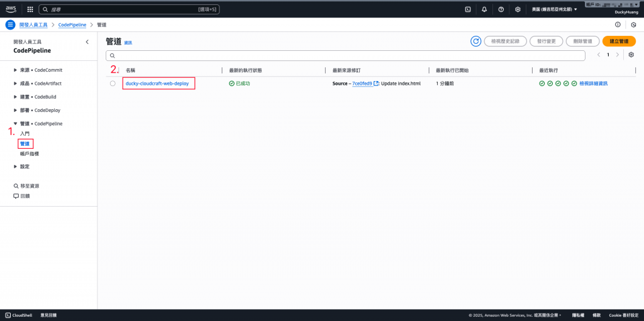This screenshot has width=644, height=321.
Task: Click 檢視歷史記錄 button
Action: 505,41
